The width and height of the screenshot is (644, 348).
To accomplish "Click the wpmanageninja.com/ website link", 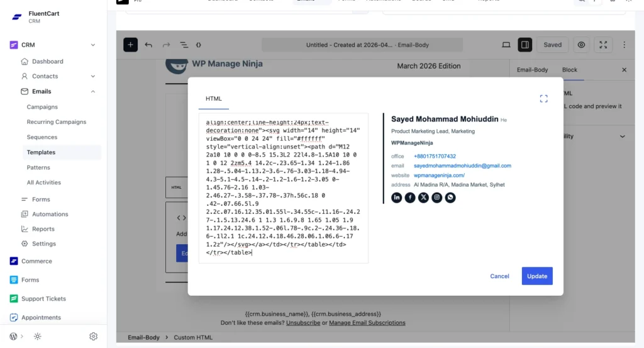I will [439, 175].
